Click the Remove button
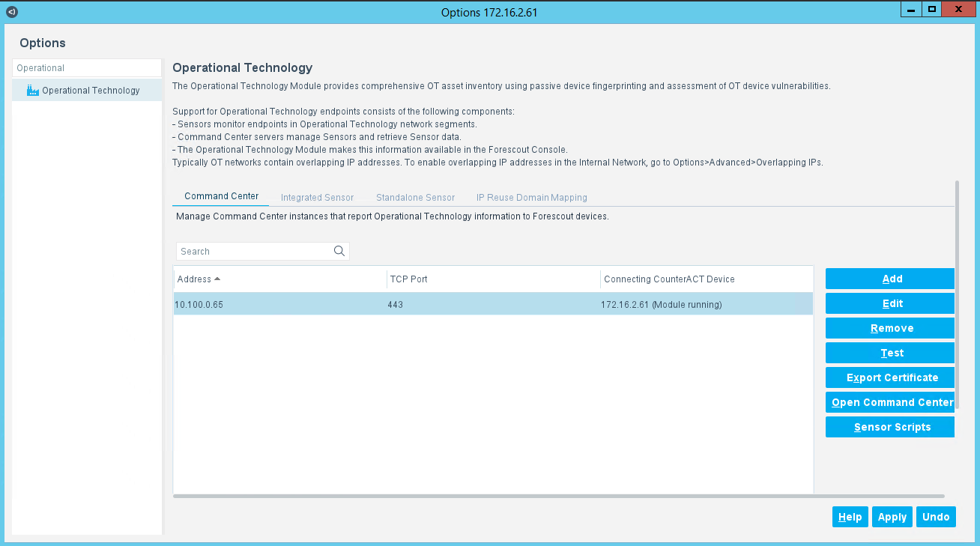This screenshot has height=546, width=980. coord(890,328)
